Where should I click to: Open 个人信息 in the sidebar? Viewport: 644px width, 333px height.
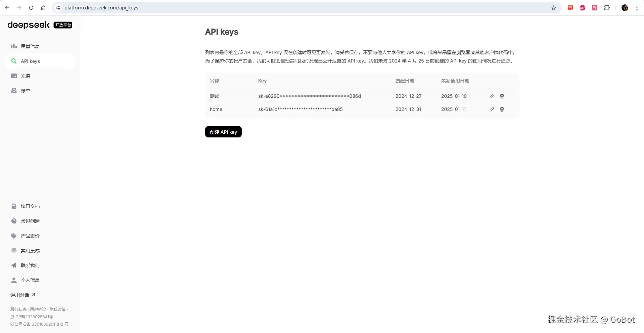point(40,280)
